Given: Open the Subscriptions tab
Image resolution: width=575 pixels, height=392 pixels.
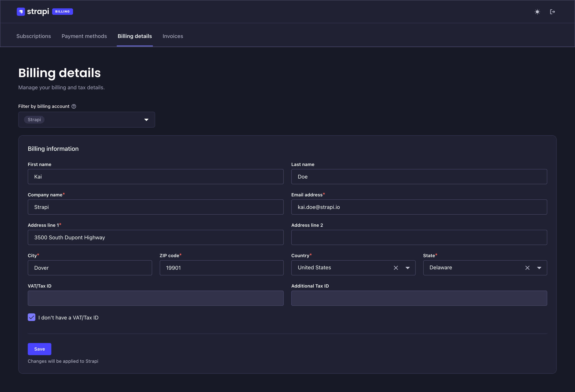Looking at the screenshot, I should pos(34,36).
